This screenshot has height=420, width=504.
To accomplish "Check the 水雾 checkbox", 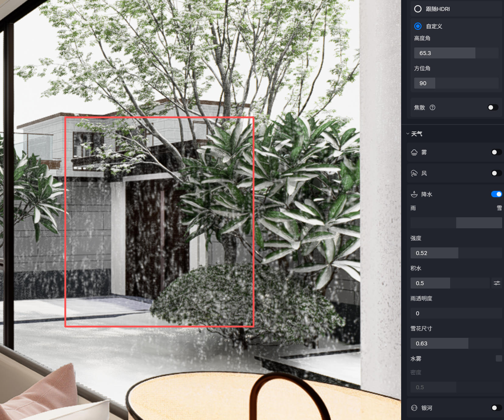I will coord(499,359).
